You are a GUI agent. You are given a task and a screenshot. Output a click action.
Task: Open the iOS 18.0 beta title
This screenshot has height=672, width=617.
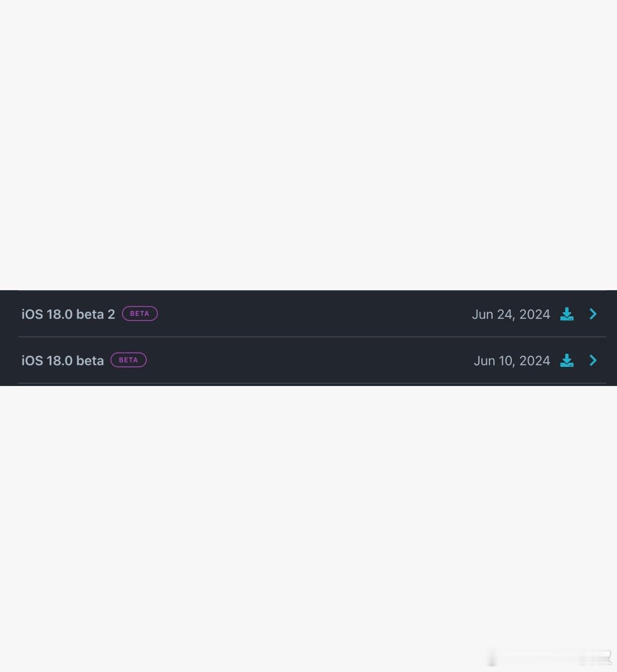tap(63, 360)
